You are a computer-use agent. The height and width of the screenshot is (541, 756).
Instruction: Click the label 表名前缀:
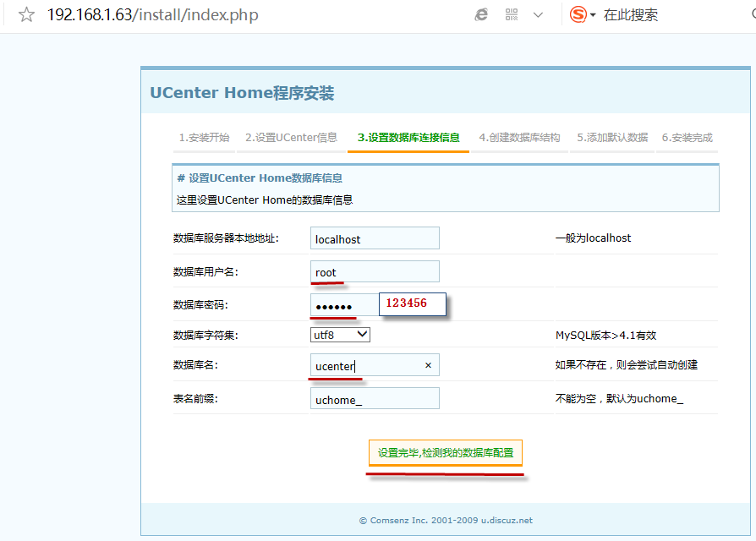(195, 399)
